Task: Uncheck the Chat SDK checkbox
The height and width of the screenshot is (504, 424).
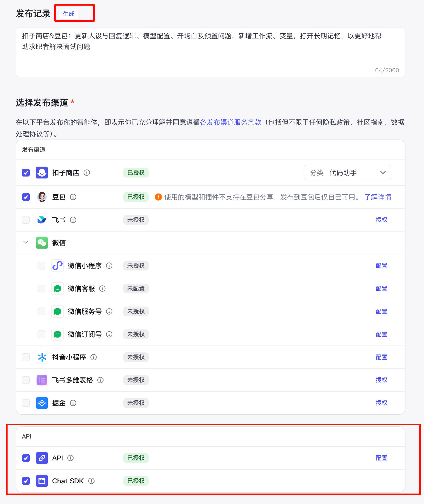Action: pos(26,481)
